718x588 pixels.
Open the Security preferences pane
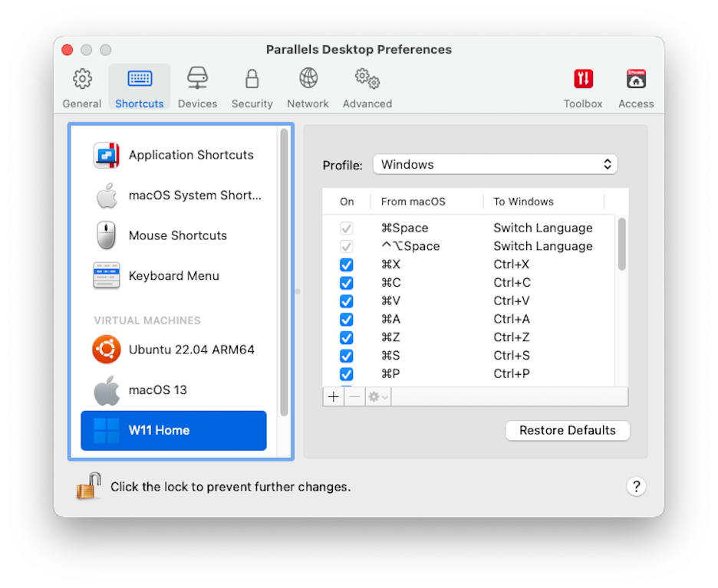coord(252,86)
